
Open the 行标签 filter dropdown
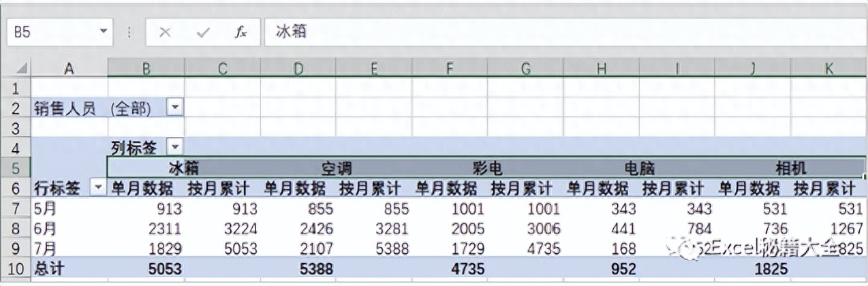99,187
